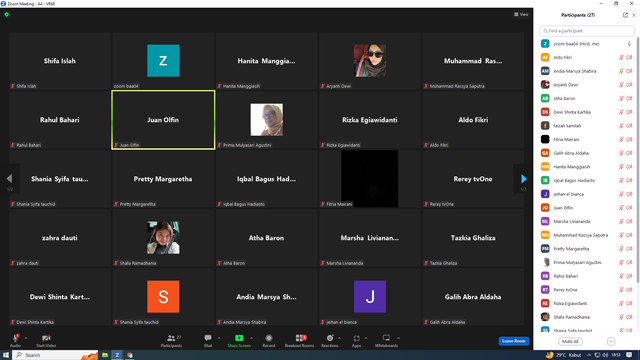Image resolution: width=640 pixels, height=360 pixels.
Task: Open the taskbar notification center icon
Action: click(x=629, y=355)
